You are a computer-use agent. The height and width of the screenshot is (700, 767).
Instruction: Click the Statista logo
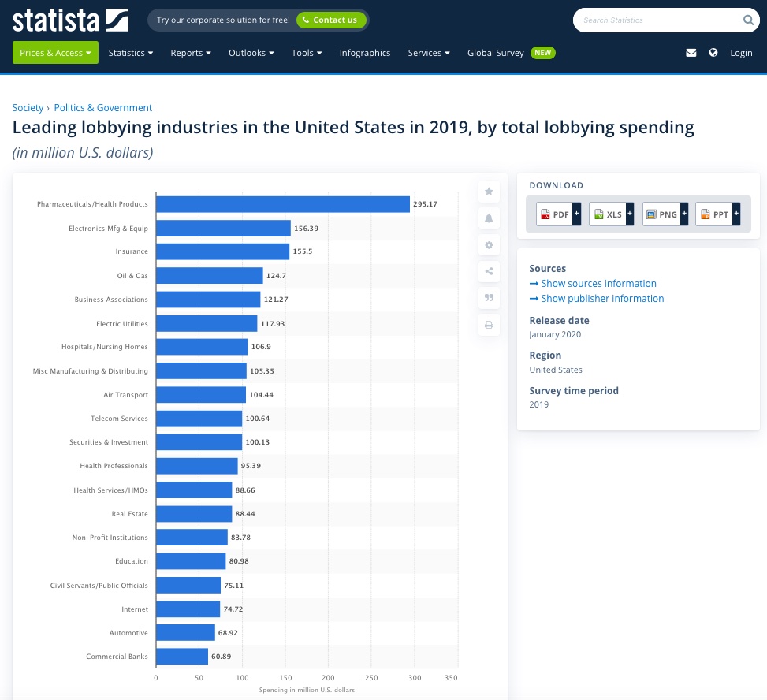point(70,20)
